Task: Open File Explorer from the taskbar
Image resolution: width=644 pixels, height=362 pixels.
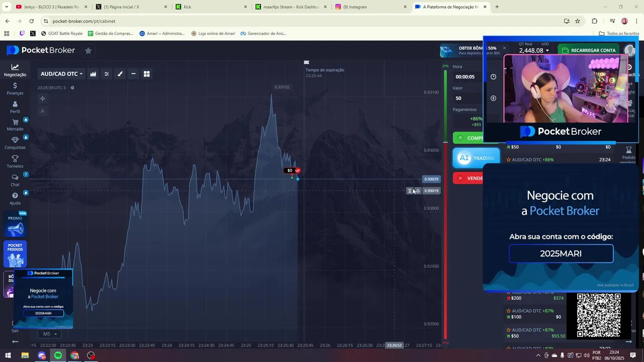Action: (25, 355)
